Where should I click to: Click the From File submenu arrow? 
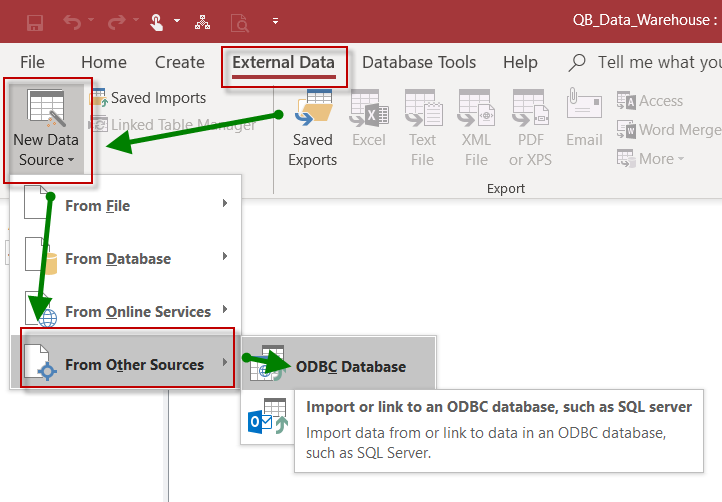point(225,203)
